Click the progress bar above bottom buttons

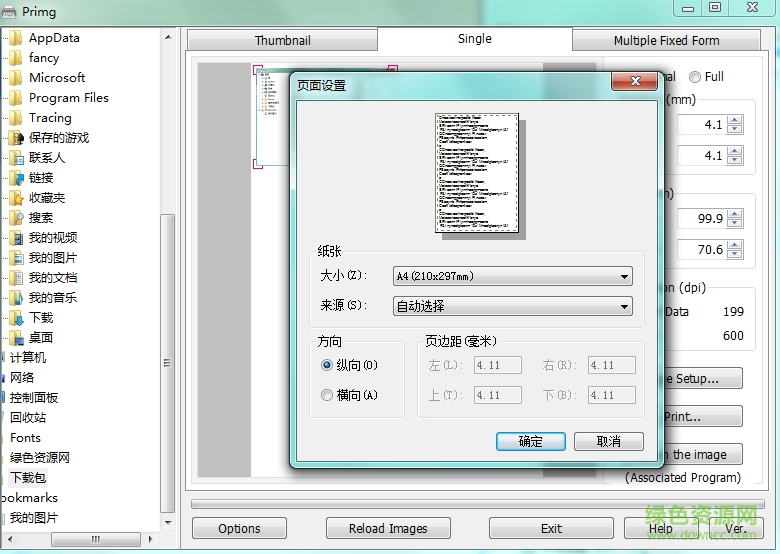[478, 504]
